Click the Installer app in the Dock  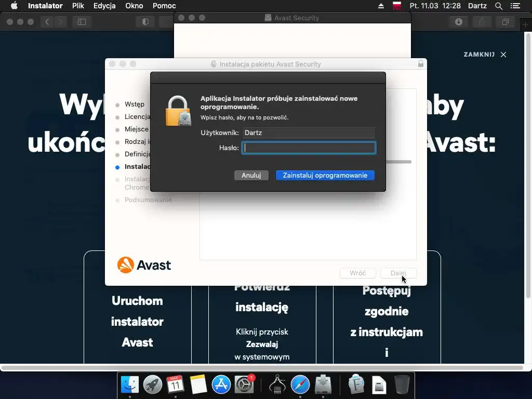pos(323,385)
